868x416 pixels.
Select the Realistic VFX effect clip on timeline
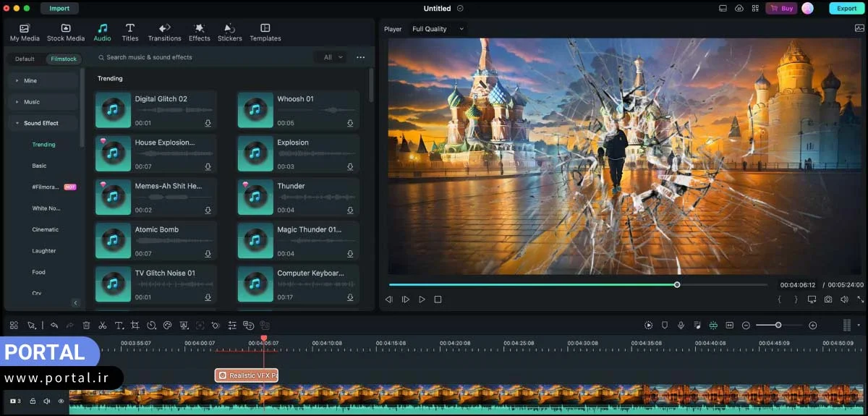[x=247, y=375]
